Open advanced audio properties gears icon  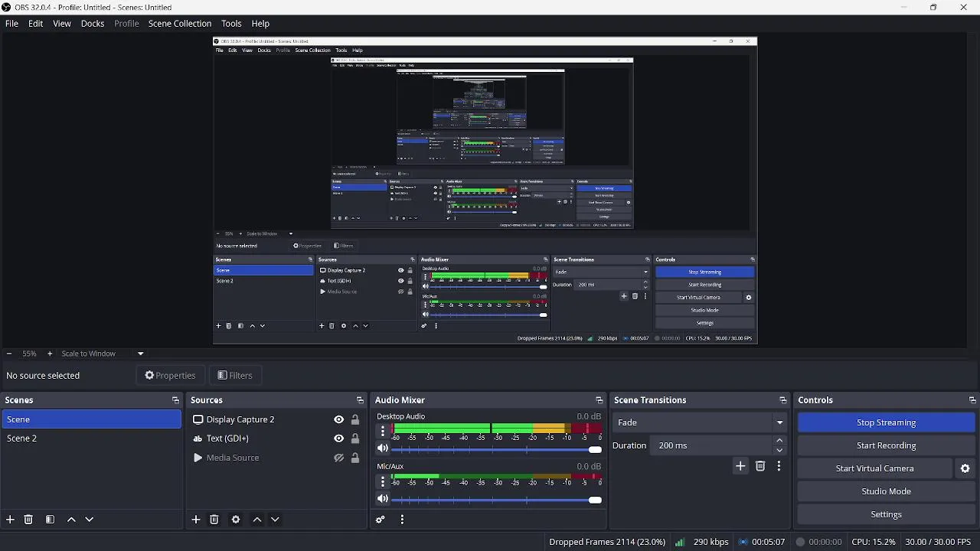coord(381,520)
